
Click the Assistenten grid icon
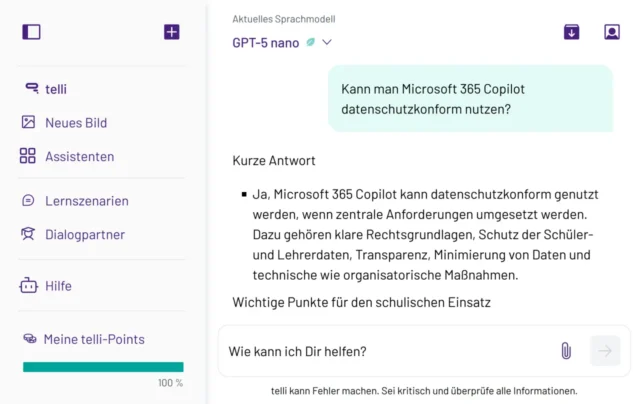[27, 156]
